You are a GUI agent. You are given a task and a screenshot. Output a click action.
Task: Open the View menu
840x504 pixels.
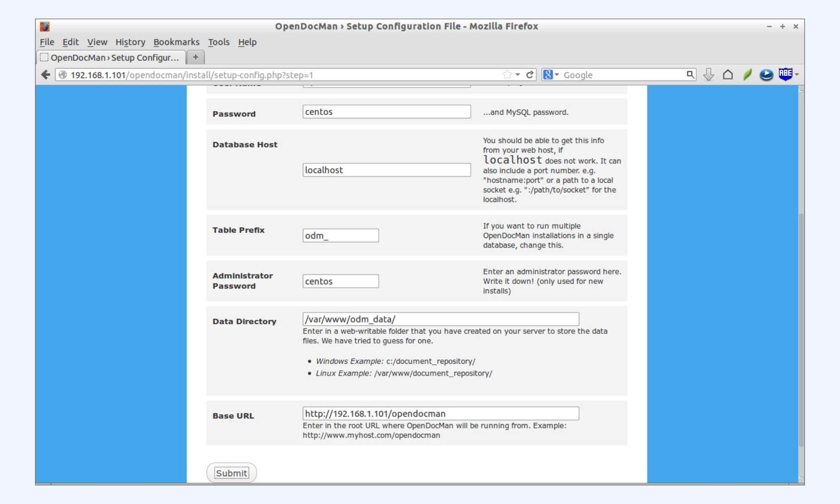click(97, 42)
